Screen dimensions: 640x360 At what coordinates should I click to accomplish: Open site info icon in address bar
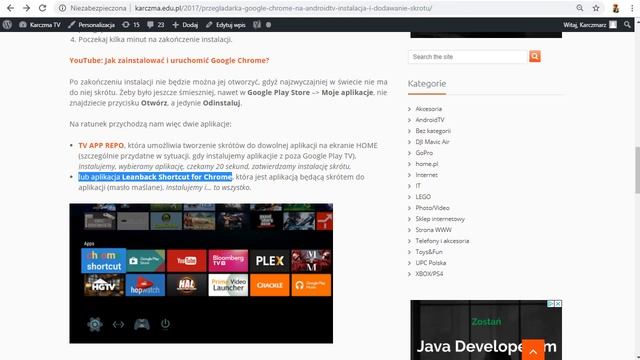click(x=62, y=8)
